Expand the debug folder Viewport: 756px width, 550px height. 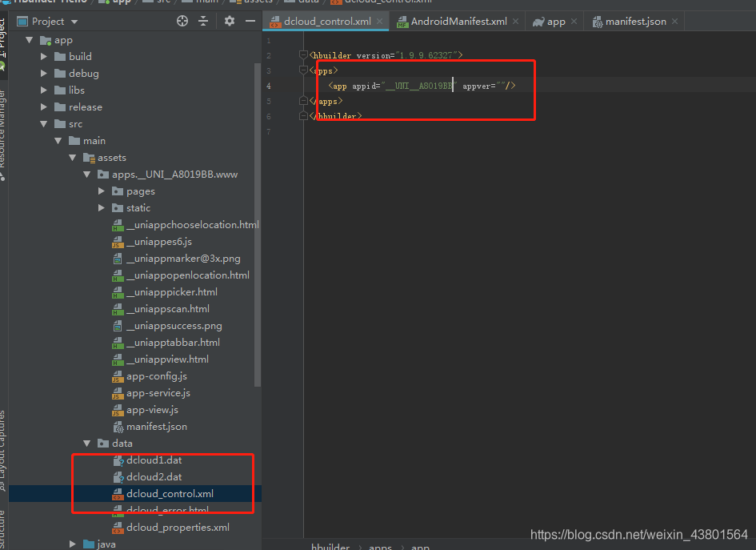(44, 74)
